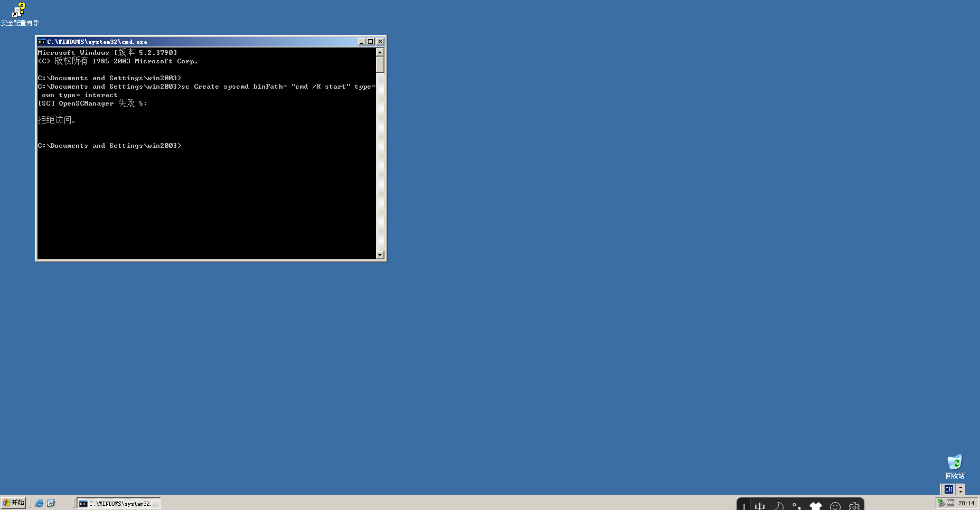Open the CH language selection dropdown
The height and width of the screenshot is (510, 980).
coord(949,489)
